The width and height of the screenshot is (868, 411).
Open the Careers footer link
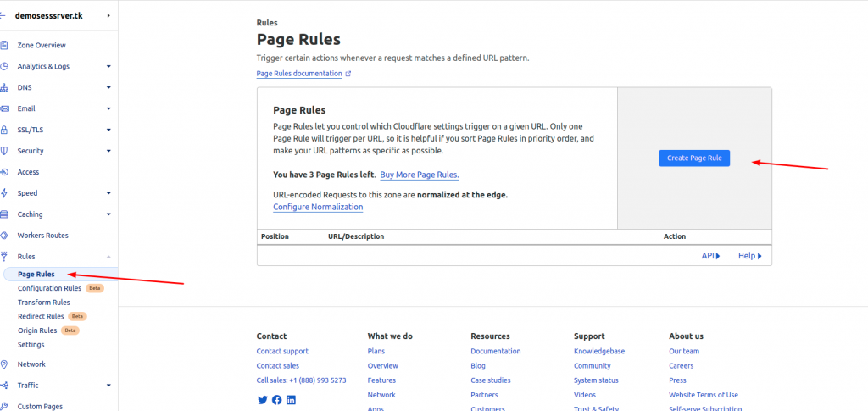[681, 365]
